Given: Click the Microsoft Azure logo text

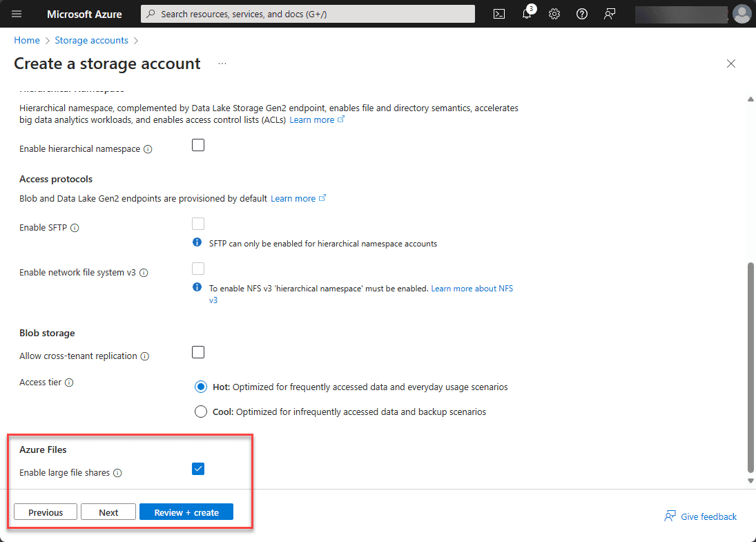Looking at the screenshot, I should pos(84,14).
